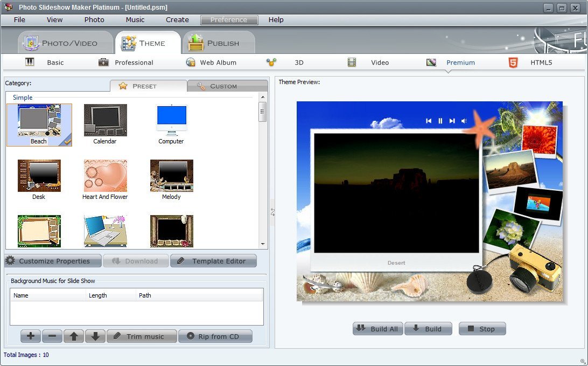Switch to the Custom themes tab
This screenshot has width=588, height=366.
[228, 86]
